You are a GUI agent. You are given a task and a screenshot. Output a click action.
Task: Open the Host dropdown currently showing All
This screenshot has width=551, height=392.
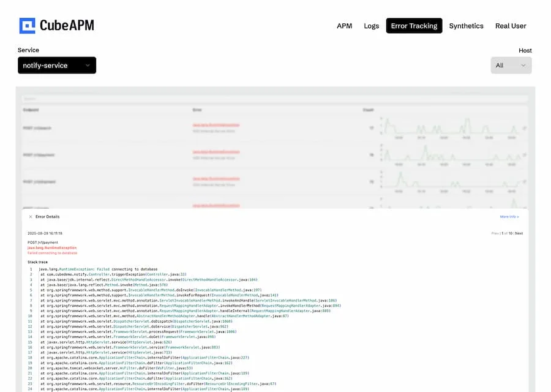click(x=511, y=65)
